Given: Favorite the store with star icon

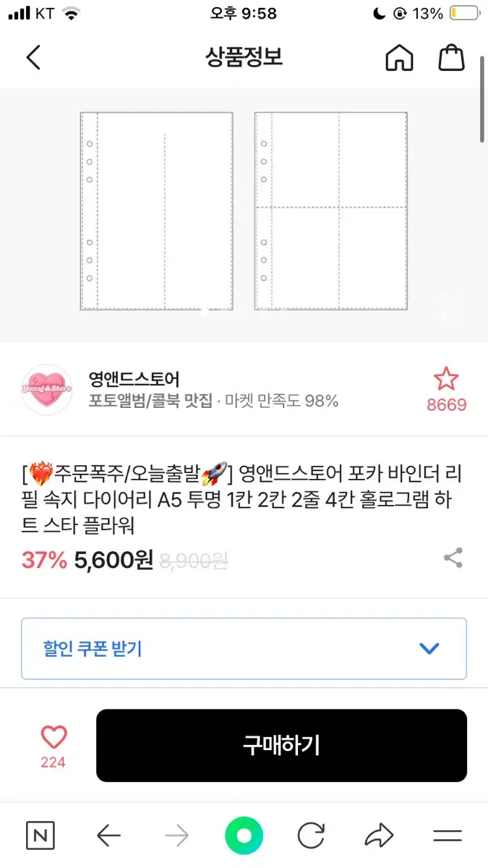Looking at the screenshot, I should pos(446,379).
